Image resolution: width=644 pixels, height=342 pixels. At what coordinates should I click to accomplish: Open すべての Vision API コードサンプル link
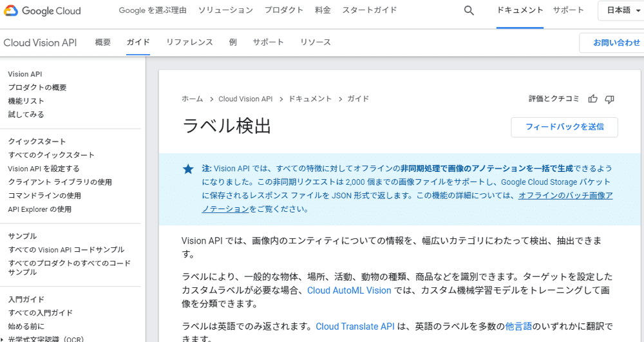[66, 250]
